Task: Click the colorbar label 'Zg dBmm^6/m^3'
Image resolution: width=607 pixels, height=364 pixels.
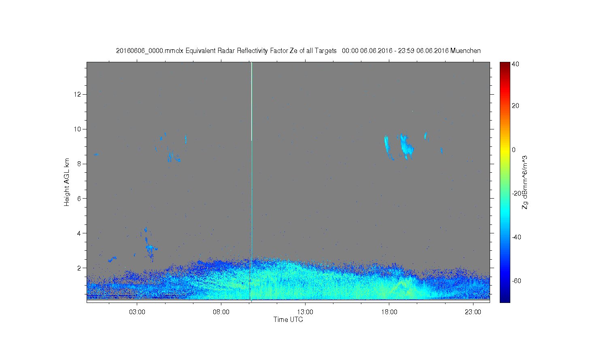Action: click(524, 182)
